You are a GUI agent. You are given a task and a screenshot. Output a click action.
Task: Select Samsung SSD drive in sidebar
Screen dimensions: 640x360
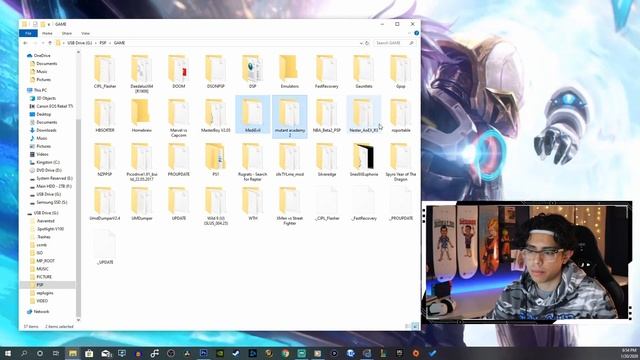pyautogui.click(x=48, y=202)
